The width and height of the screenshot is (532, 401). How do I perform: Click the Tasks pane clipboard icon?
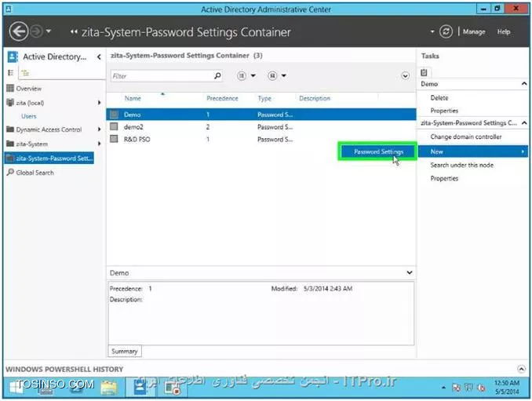point(424,72)
